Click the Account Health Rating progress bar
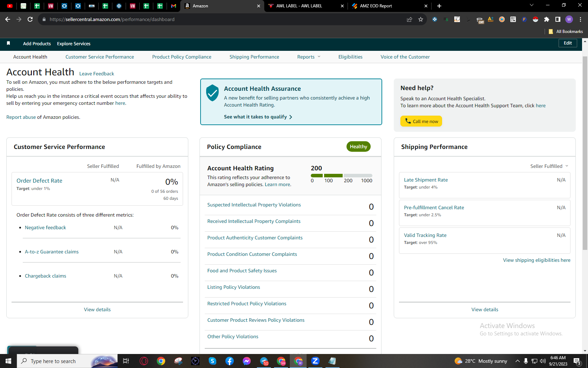Image resolution: width=588 pixels, height=368 pixels. [x=342, y=175]
